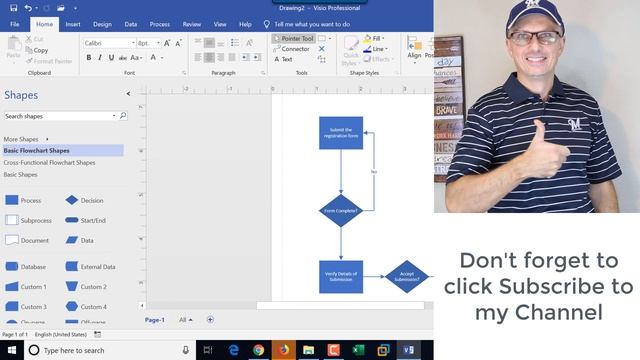This screenshot has width=640, height=360.
Task: Open Excel from the taskbar
Action: point(358,350)
